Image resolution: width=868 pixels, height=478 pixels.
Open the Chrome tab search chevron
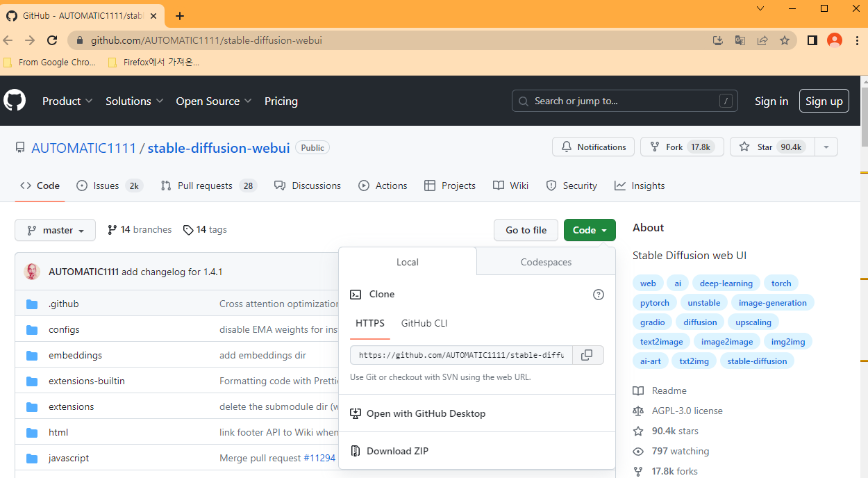[760, 8]
